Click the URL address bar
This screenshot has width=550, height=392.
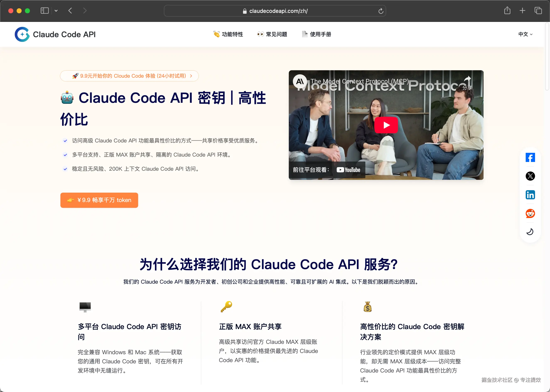pyautogui.click(x=275, y=11)
